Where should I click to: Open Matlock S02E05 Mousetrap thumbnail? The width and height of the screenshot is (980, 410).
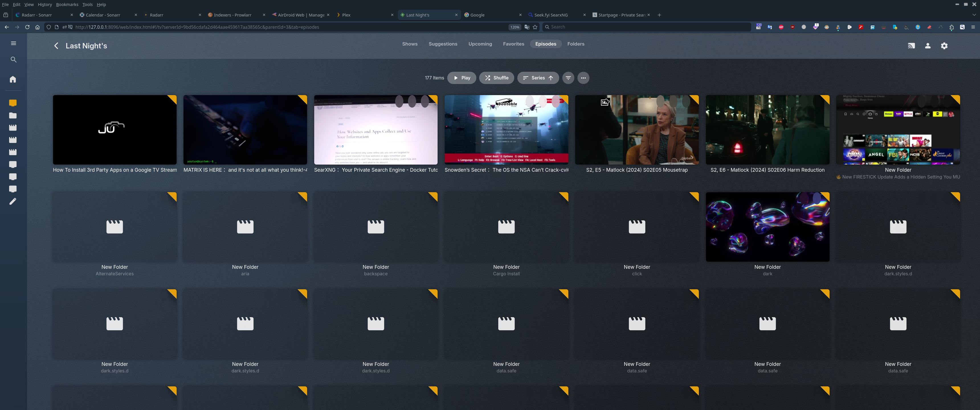pos(636,130)
